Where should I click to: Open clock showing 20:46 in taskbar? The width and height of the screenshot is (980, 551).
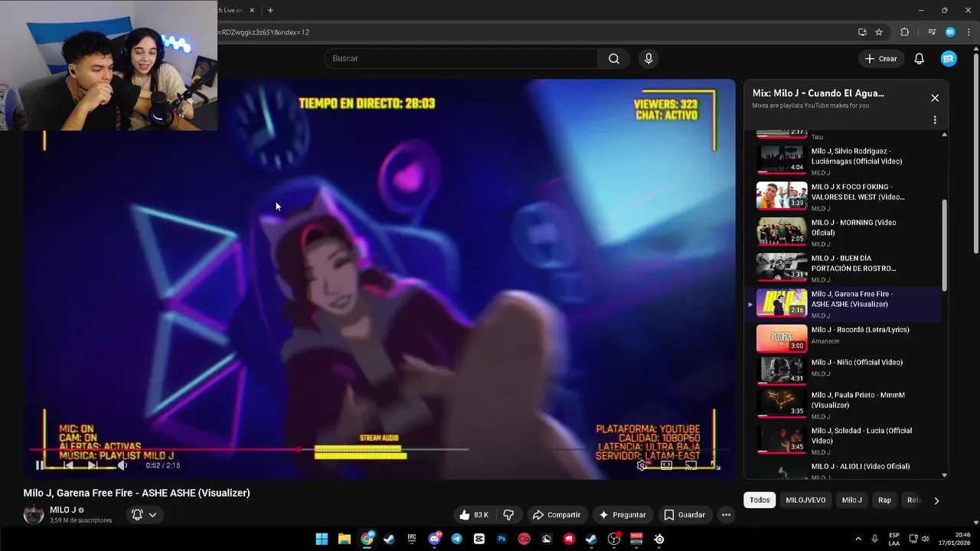point(956,539)
